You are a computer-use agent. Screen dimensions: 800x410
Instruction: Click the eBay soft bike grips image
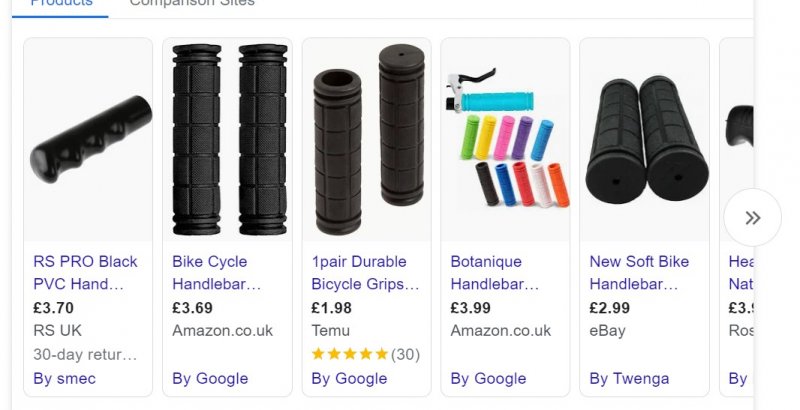point(645,138)
